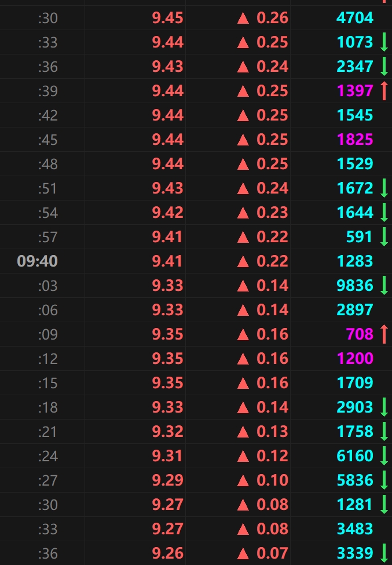Select the volume cell 1709
This screenshot has height=565, width=392.
point(355,382)
